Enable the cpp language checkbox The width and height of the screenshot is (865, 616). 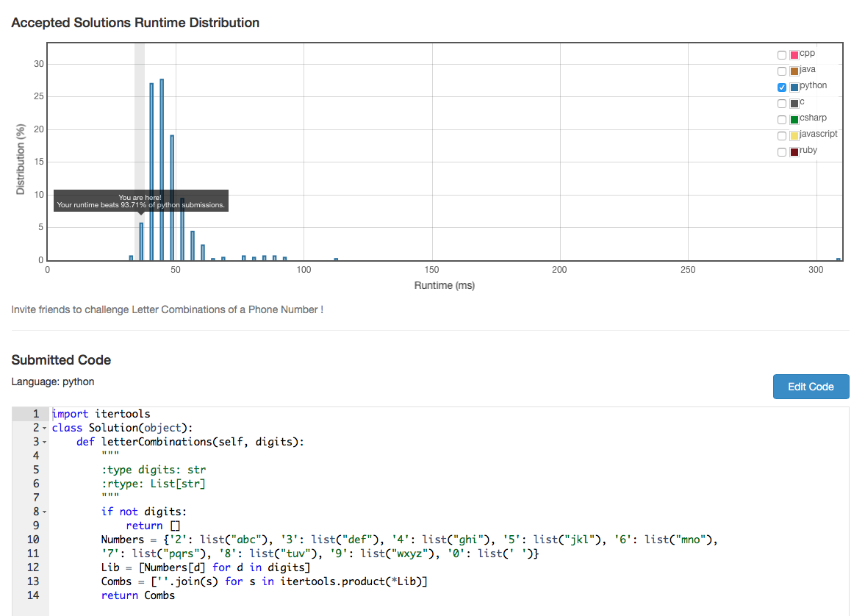coord(781,55)
